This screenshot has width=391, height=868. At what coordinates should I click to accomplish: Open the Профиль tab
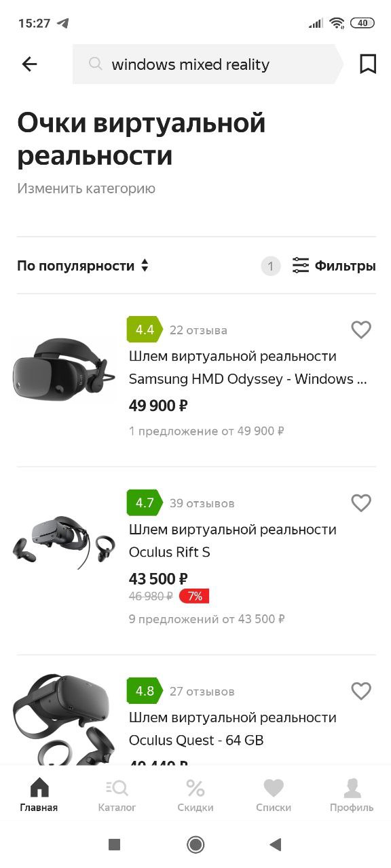(x=352, y=795)
